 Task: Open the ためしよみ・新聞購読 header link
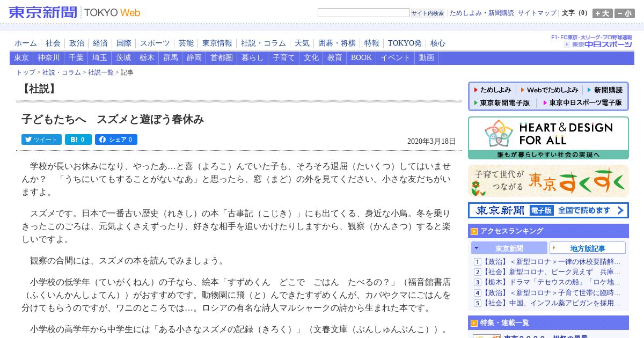coord(481,13)
